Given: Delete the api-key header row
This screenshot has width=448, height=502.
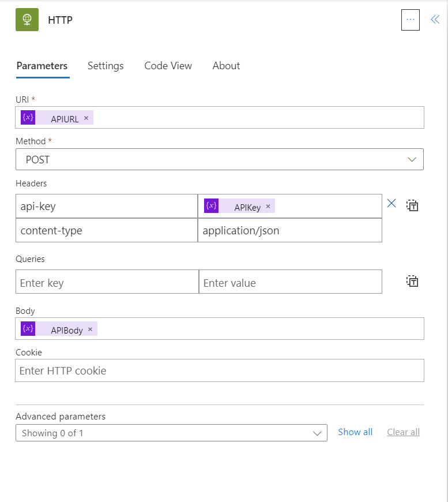Looking at the screenshot, I should [391, 204].
